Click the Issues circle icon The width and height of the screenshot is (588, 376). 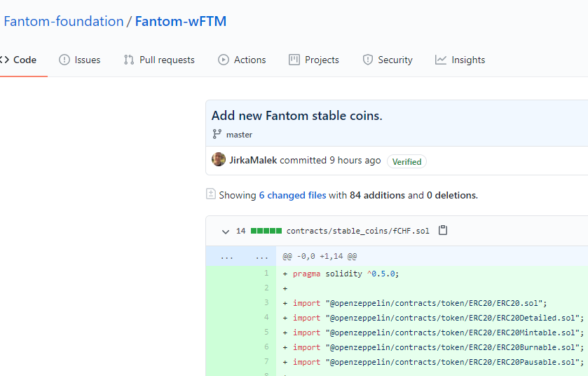(x=64, y=60)
